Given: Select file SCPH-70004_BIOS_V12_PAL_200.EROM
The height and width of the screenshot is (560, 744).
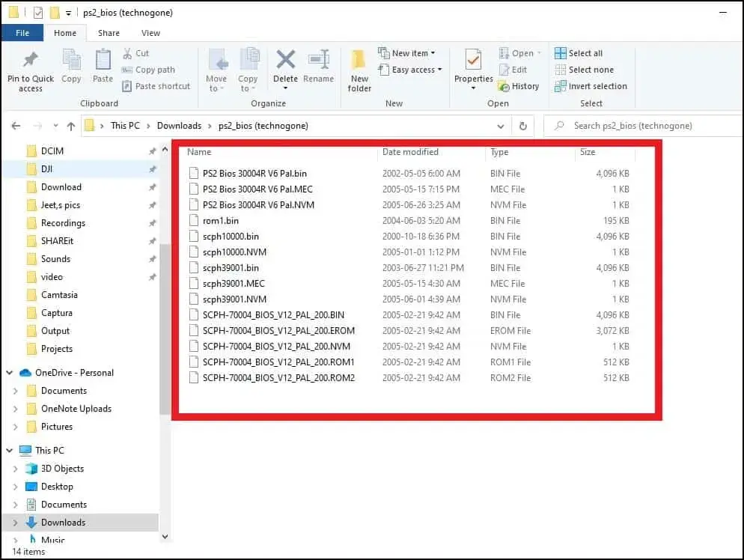Looking at the screenshot, I should pos(278,330).
